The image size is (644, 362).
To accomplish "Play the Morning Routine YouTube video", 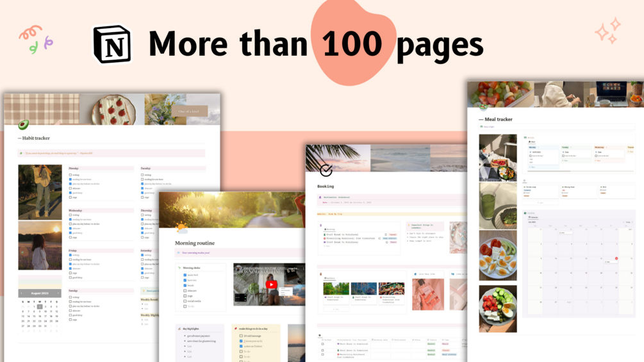I will point(271,284).
